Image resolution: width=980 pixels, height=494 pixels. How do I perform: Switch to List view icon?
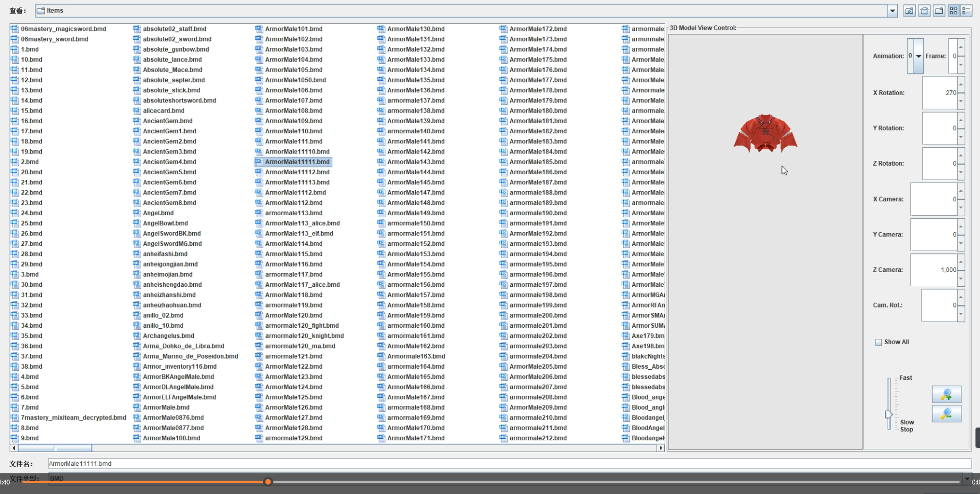[954, 11]
